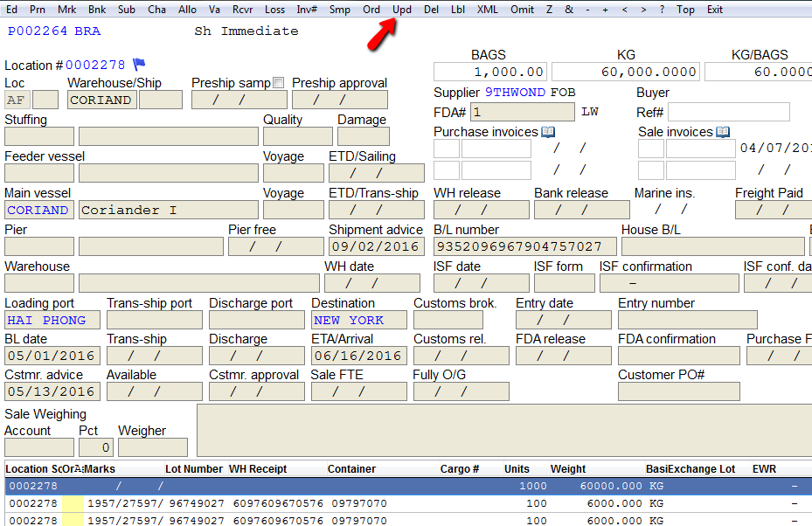Click the Container column header
The height and width of the screenshot is (526, 812).
point(351,469)
